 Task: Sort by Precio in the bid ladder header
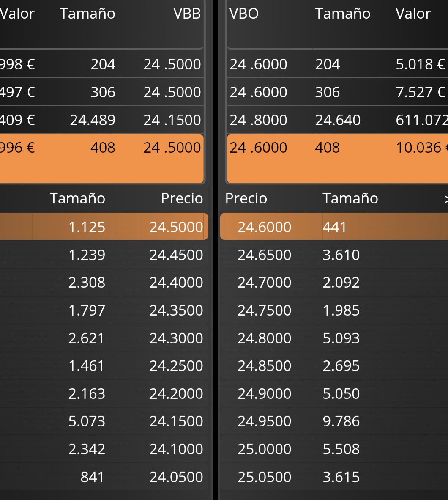(182, 198)
